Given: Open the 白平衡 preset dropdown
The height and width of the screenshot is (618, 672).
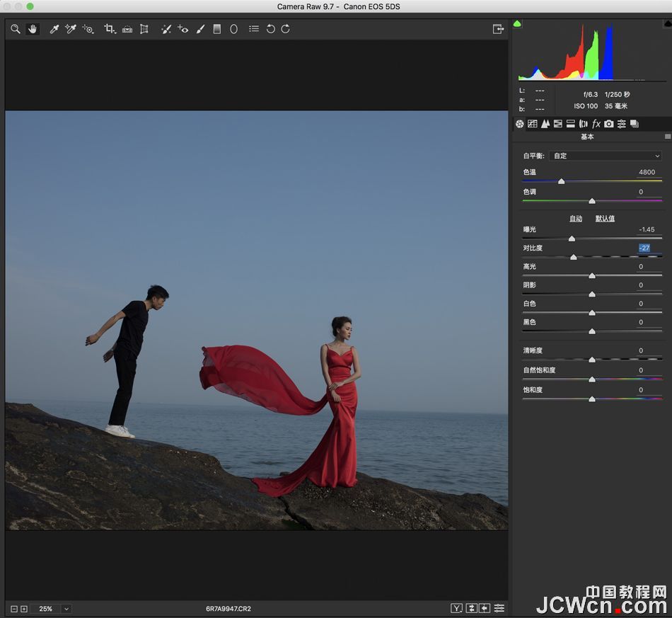Looking at the screenshot, I should tap(606, 156).
